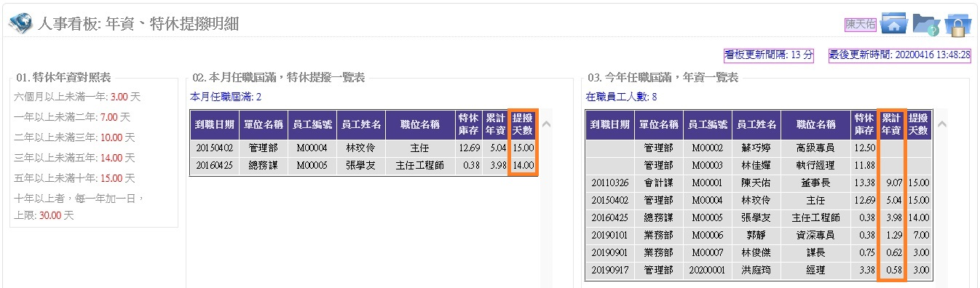980x288 pixels.
Task: Sort by 提撥天數 in the 本月任職屆滿 table
Action: (523, 124)
